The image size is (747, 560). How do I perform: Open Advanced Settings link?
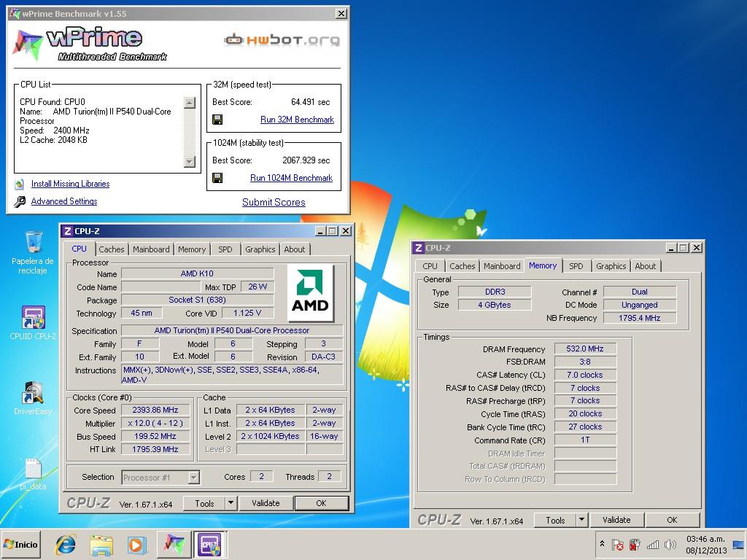(x=64, y=201)
